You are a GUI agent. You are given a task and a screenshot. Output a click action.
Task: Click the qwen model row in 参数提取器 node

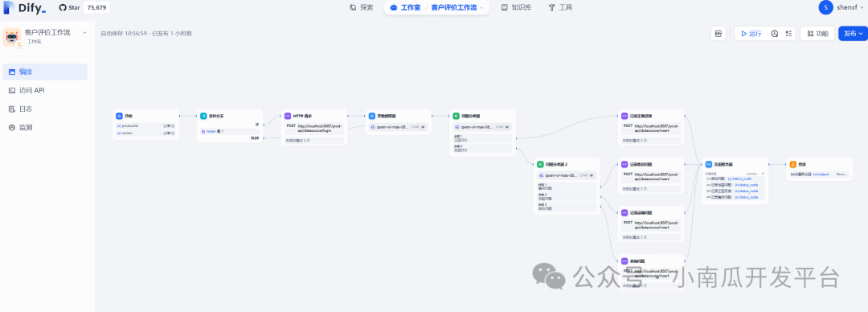point(398,127)
